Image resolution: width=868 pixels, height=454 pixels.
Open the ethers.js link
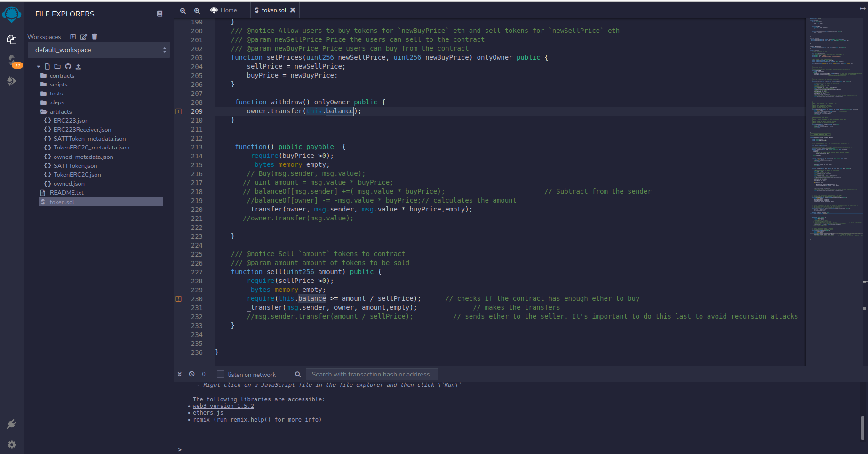click(x=208, y=413)
